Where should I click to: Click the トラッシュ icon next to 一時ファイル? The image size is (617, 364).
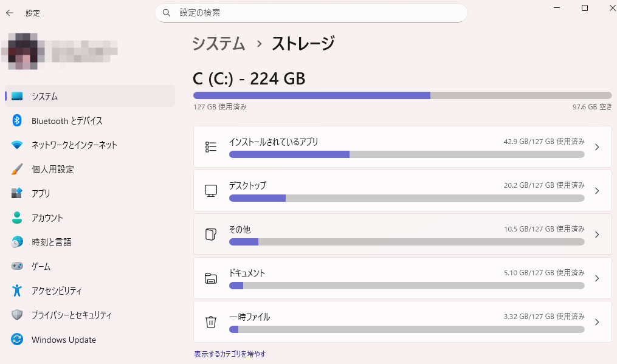tap(211, 322)
